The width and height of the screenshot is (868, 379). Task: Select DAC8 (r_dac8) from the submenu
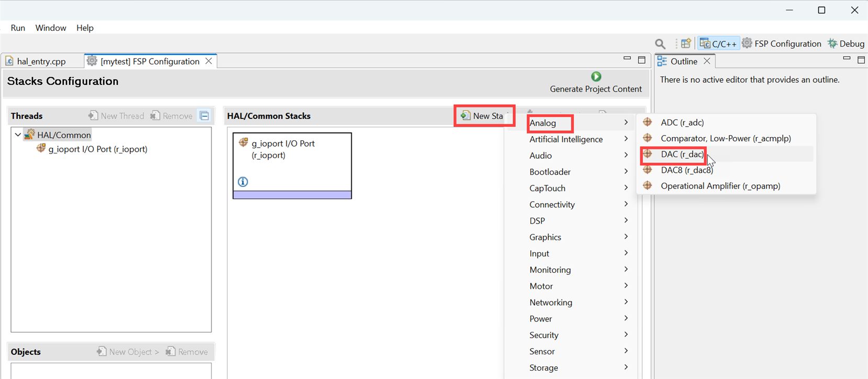tap(726, 170)
